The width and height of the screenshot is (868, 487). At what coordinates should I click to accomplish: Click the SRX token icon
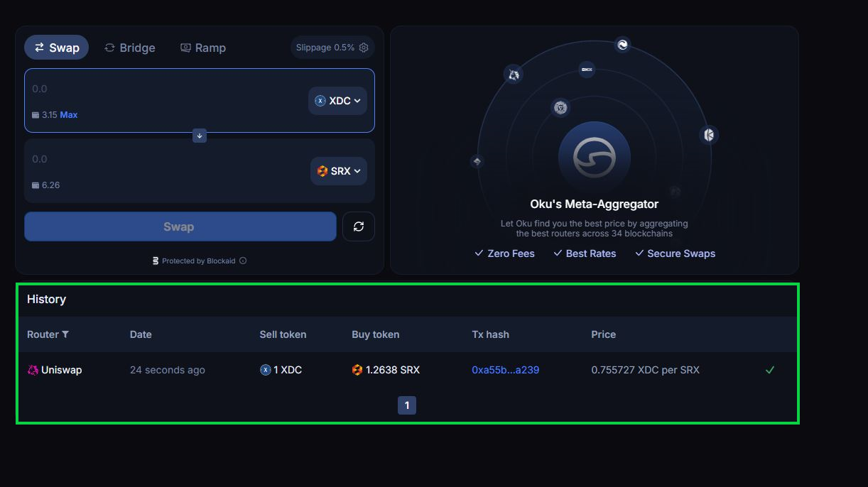click(320, 171)
